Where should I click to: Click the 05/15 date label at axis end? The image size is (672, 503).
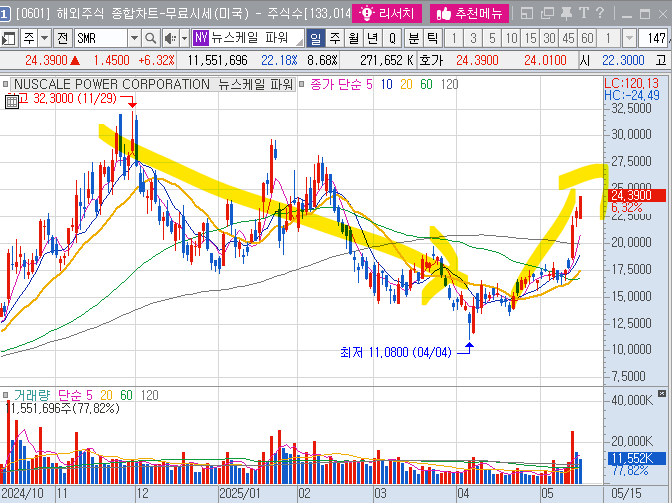[x=625, y=493]
